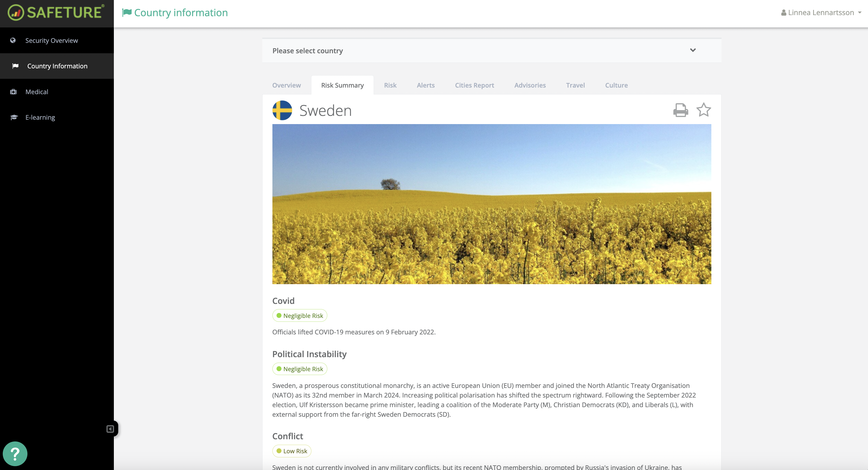
Task: Open Security Overview from the sidebar
Action: click(x=51, y=40)
